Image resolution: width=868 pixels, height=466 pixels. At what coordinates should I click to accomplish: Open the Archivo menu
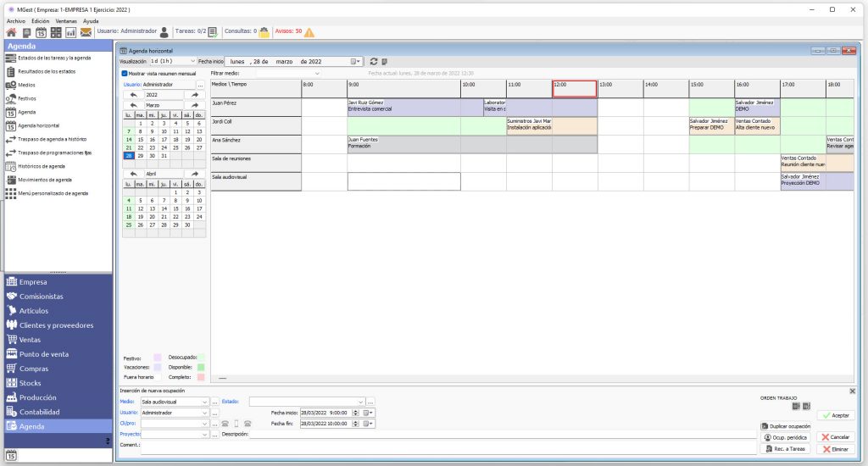[x=16, y=21]
